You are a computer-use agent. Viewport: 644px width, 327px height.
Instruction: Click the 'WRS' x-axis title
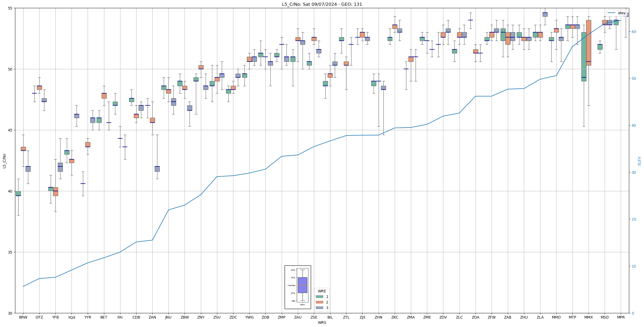point(322,323)
